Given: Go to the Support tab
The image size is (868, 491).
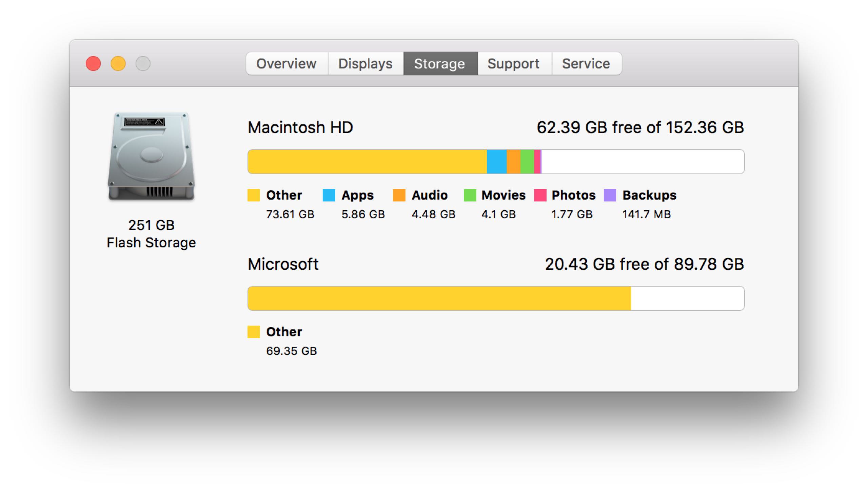Looking at the screenshot, I should point(514,64).
